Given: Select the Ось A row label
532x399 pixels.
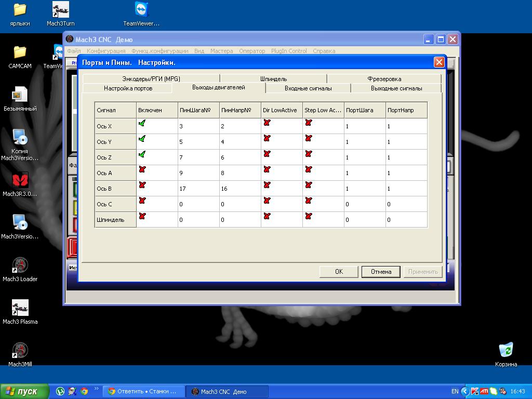Looking at the screenshot, I should [x=115, y=173].
